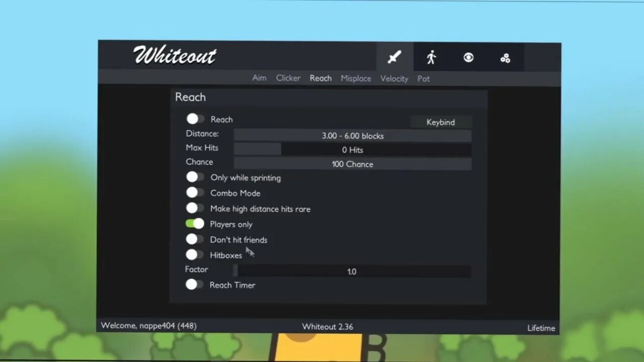Screen dimensions: 644x362
Task: Open the Pot tab
Action: [x=423, y=79]
